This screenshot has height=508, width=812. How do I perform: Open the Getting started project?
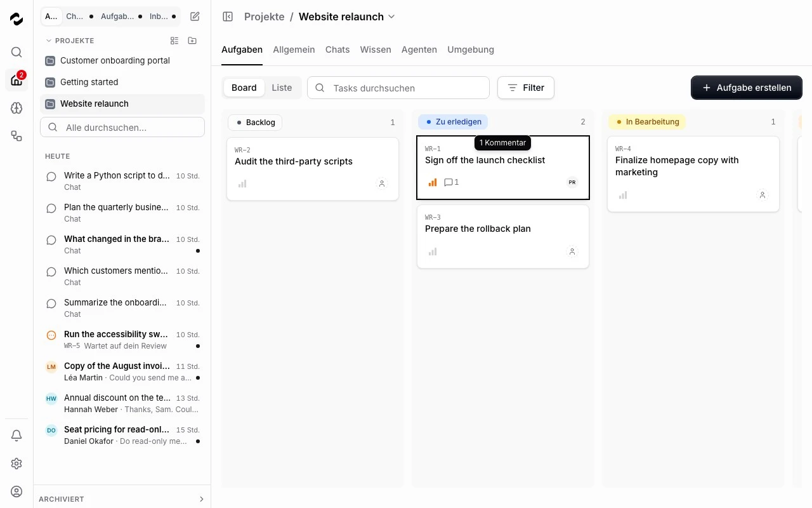click(x=122, y=82)
